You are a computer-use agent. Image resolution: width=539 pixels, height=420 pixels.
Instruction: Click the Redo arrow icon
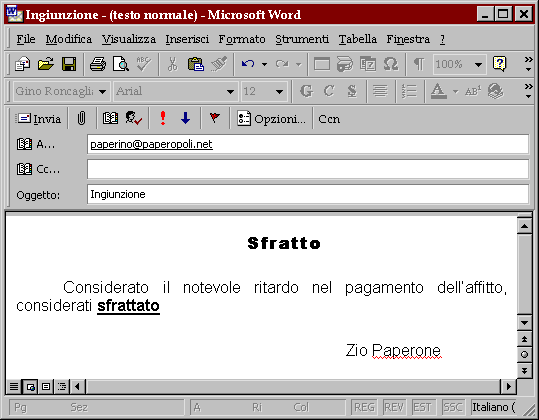coord(282,64)
